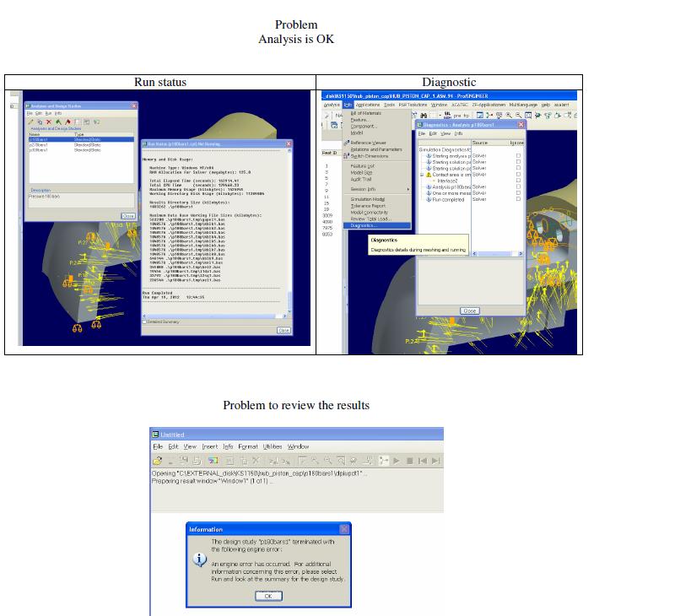This screenshot has width=675, height=616.
Task: Open File menu in the Untitled results window
Action: coord(158,447)
